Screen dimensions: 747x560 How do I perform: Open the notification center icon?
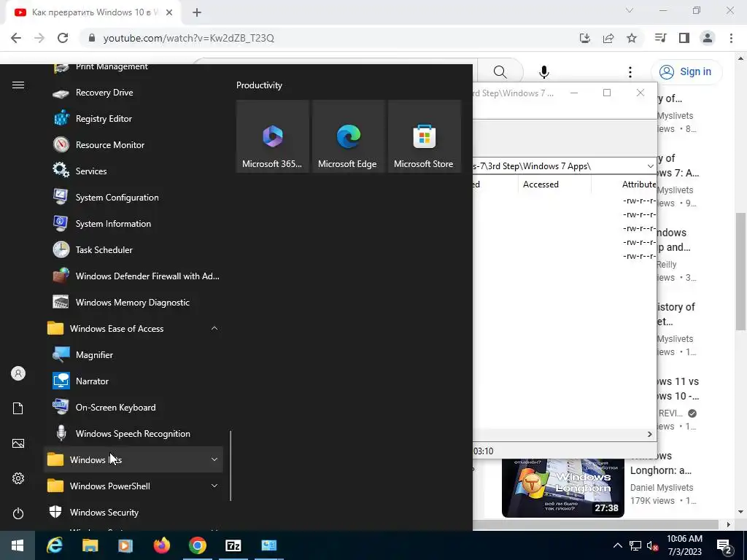pyautogui.click(x=724, y=545)
